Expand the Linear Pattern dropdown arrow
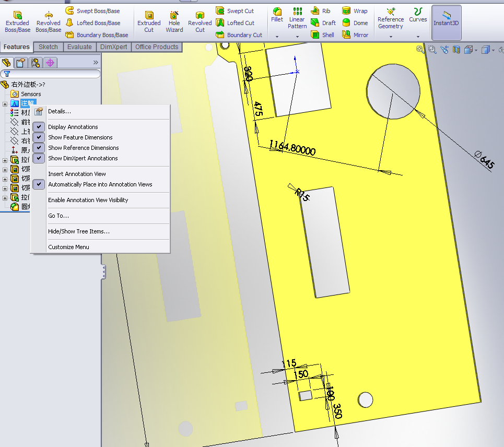Image resolution: width=504 pixels, height=447 pixels. 297,37
